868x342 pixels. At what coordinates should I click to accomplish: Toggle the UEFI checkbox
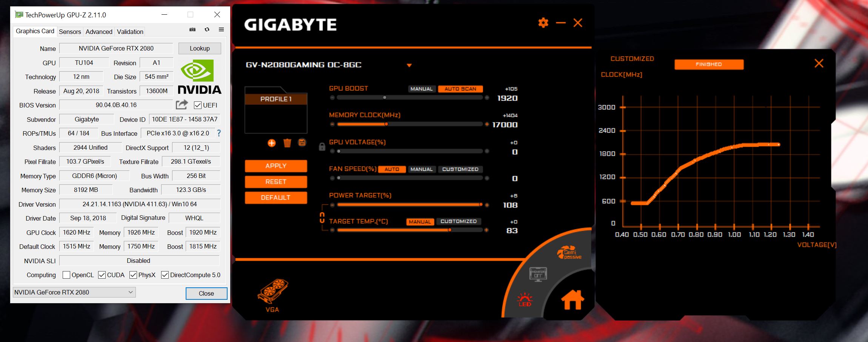[197, 105]
